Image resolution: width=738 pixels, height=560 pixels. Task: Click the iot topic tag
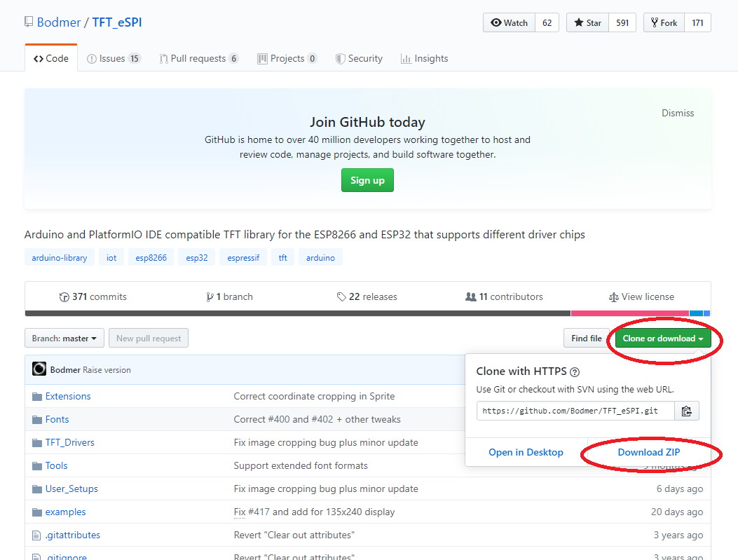pos(111,258)
